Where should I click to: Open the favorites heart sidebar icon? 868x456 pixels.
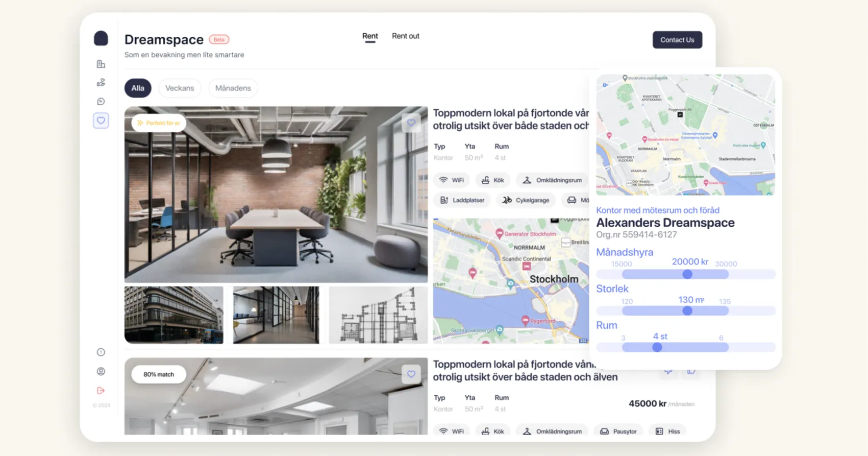click(101, 121)
